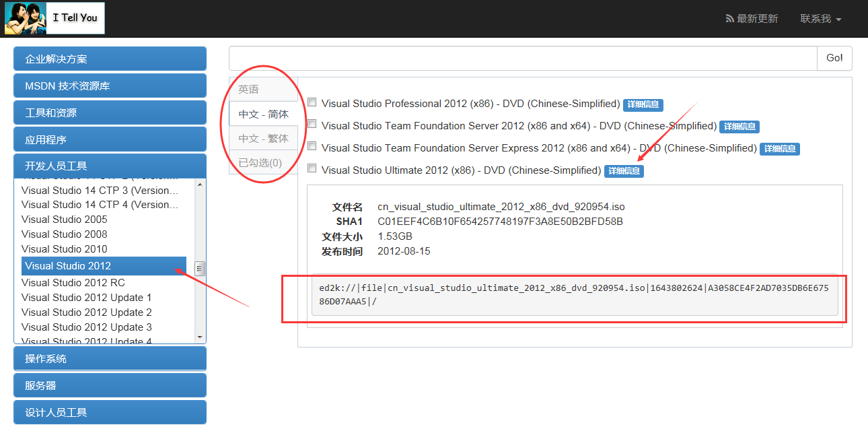868x429 pixels.
Task: Toggle 详细信息 for Visual Studio Ultimate 2012
Action: pos(624,171)
